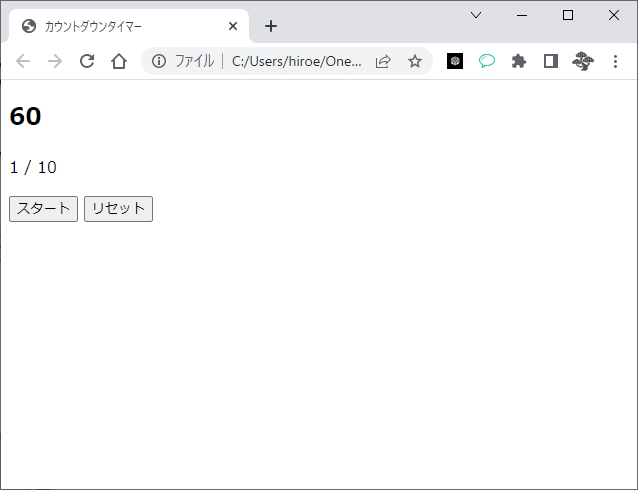The height and width of the screenshot is (490, 638).
Task: Select the カウントダウンタイマー tab
Action: tap(129, 26)
